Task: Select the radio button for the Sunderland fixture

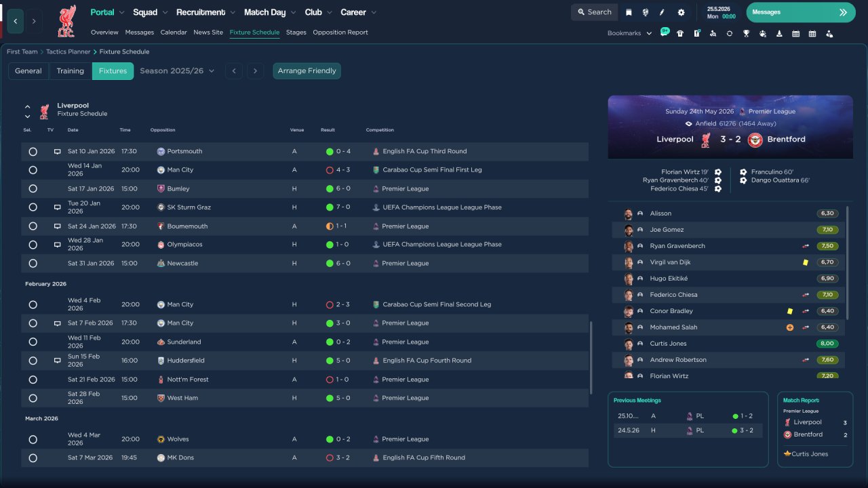Action: (33, 342)
